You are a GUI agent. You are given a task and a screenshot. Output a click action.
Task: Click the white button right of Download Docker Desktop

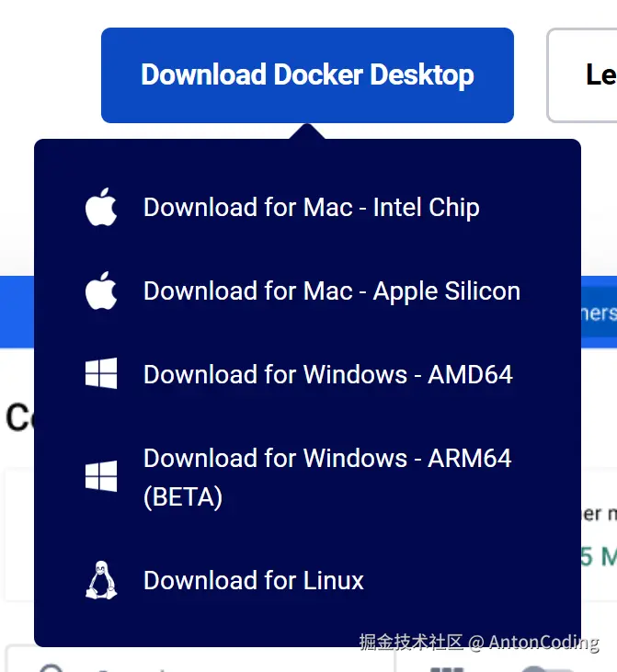(x=588, y=75)
